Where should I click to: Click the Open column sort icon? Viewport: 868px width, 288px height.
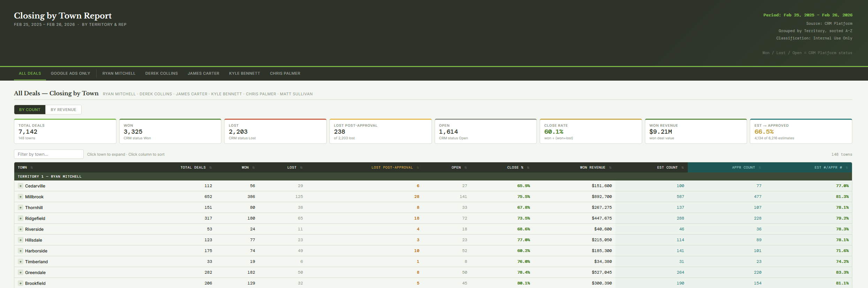click(465, 168)
